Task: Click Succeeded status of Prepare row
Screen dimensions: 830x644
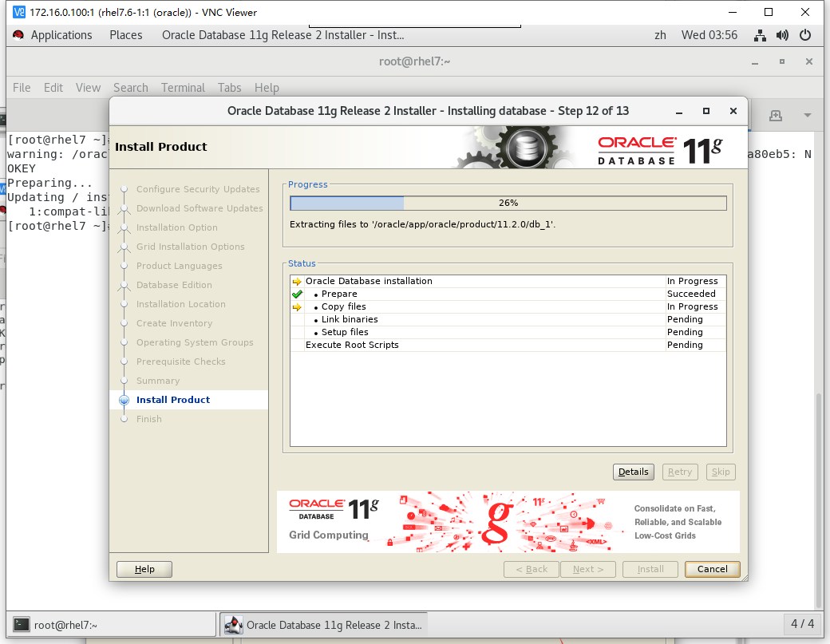Action: click(x=691, y=294)
